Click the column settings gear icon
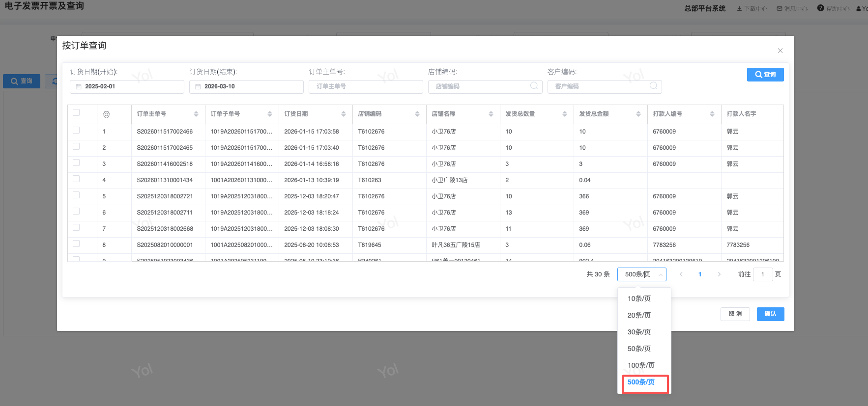This screenshot has width=868, height=406. pyautogui.click(x=106, y=114)
